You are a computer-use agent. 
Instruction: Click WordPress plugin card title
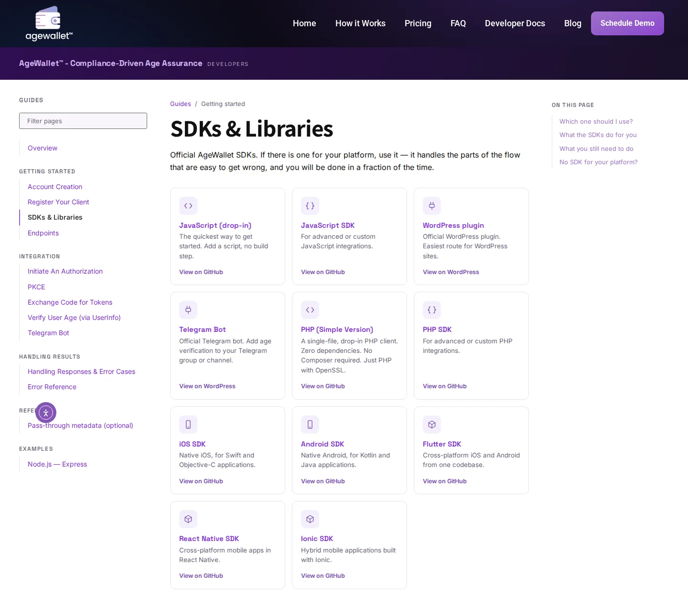(x=453, y=225)
